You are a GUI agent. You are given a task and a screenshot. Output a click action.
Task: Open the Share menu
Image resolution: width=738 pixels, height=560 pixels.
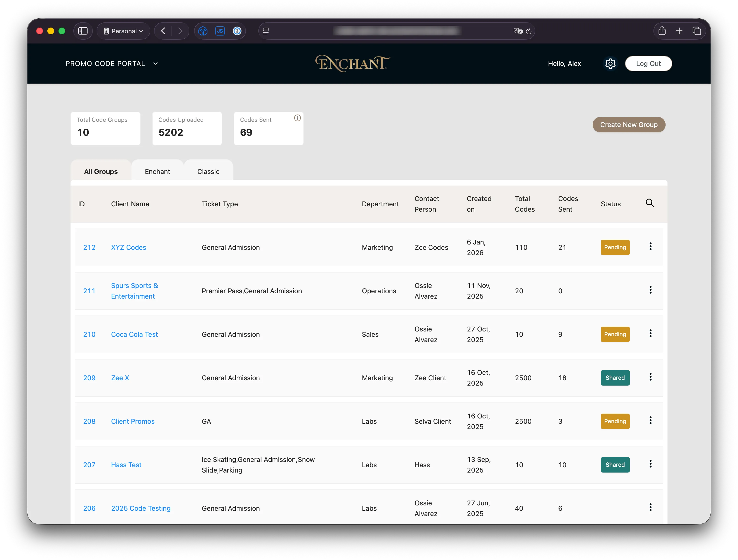coord(662,31)
